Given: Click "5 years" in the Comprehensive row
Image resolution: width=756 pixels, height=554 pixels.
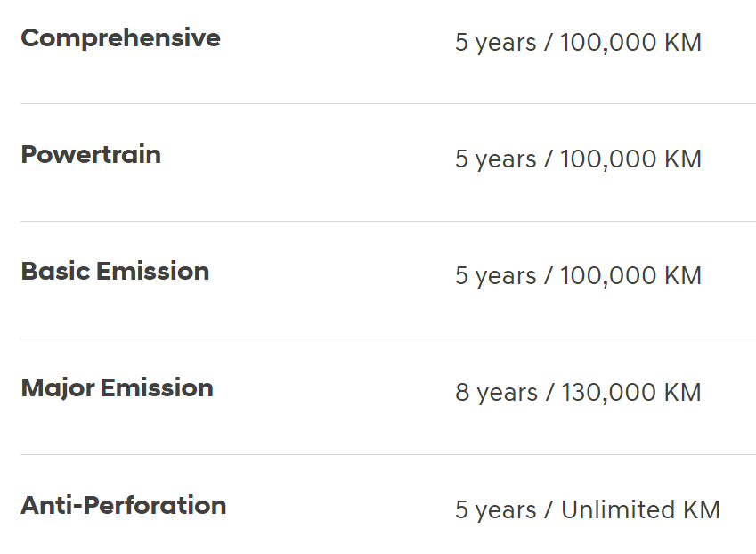Looking at the screenshot, I should 496,43.
